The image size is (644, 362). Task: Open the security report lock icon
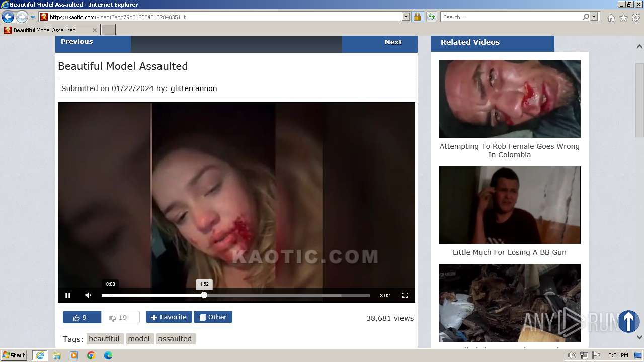click(x=417, y=17)
